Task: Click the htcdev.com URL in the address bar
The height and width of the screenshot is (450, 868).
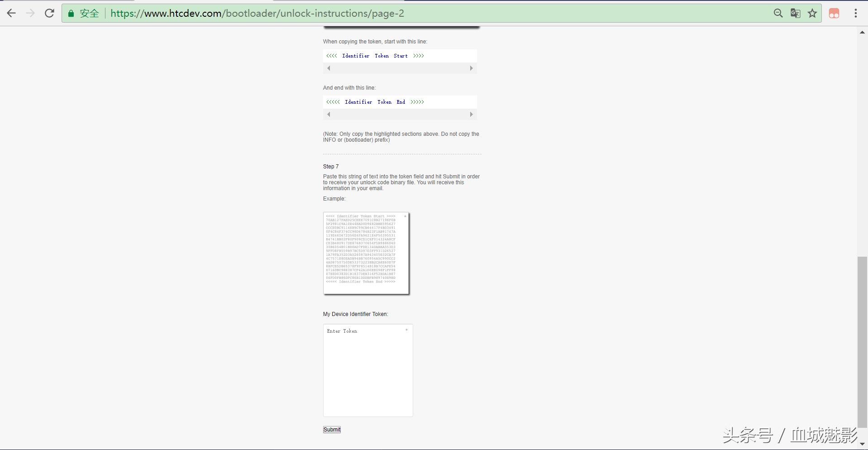Action: coord(257,14)
